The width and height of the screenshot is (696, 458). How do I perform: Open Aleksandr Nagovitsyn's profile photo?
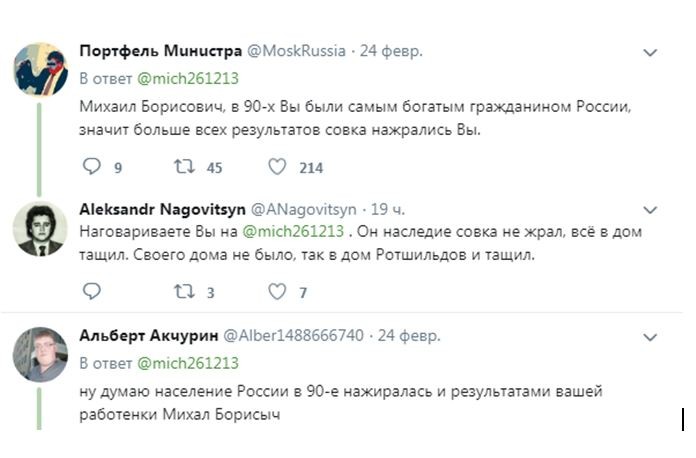point(40,227)
